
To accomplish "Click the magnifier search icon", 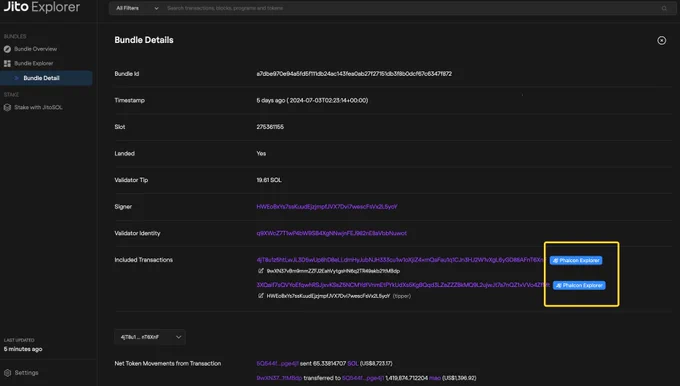I will point(664,8).
